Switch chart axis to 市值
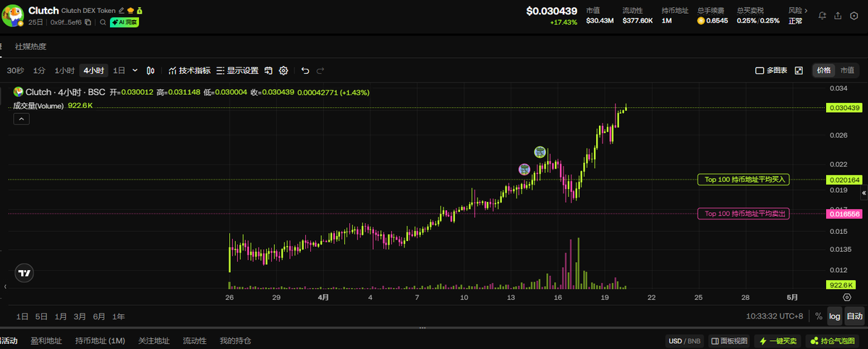The width and height of the screenshot is (868, 349). pos(847,70)
